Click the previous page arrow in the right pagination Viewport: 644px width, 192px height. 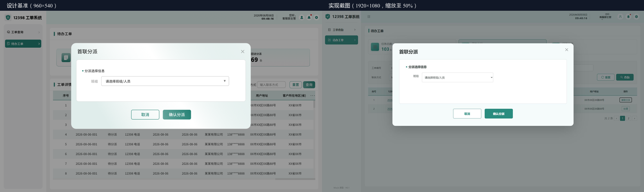tap(616, 118)
